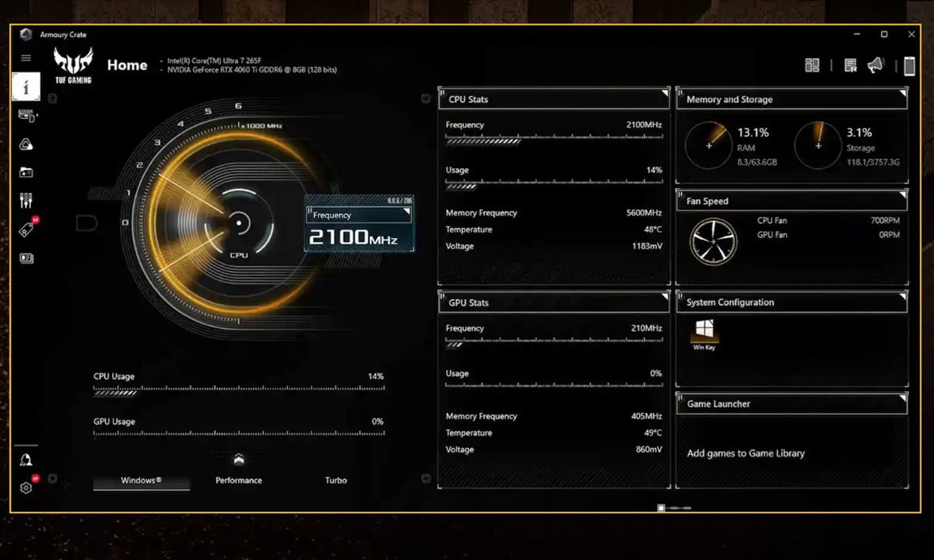Click the fan wheel icon in Fan Speed

[x=713, y=241]
